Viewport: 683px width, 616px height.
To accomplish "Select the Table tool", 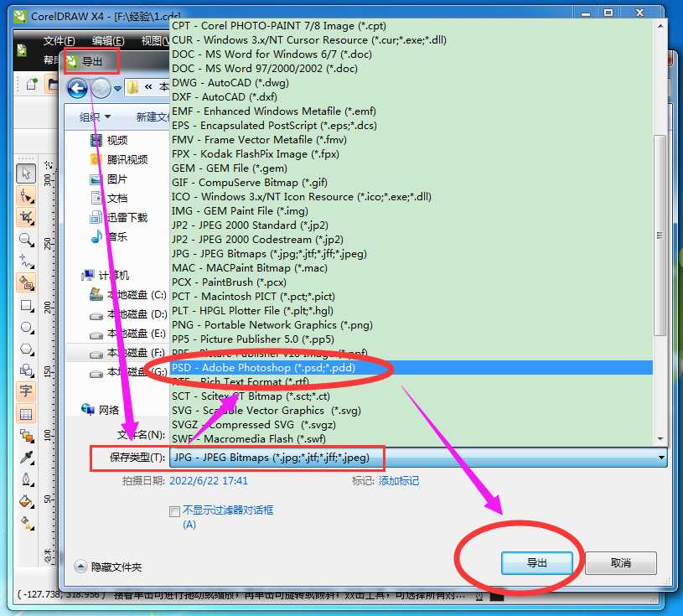I will pos(26,414).
